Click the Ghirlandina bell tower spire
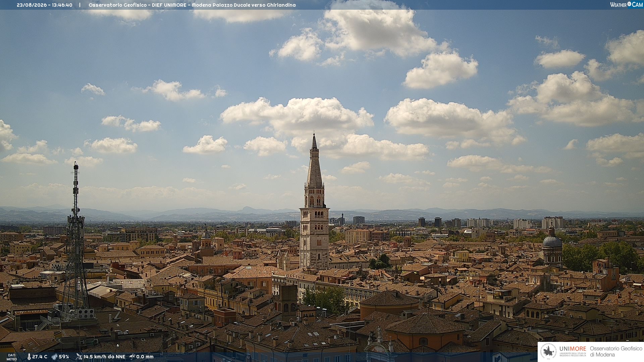644x362 pixels. [x=314, y=160]
